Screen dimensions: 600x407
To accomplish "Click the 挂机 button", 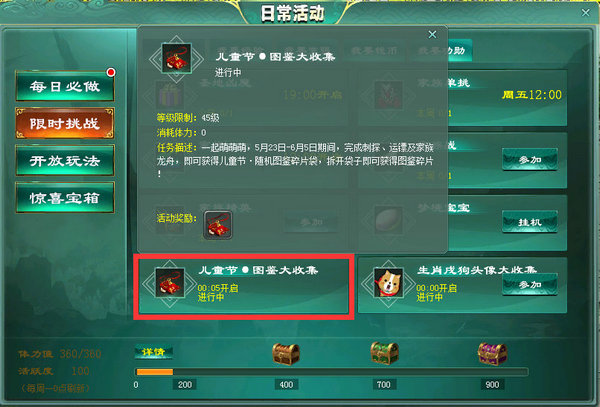I will click(x=530, y=222).
